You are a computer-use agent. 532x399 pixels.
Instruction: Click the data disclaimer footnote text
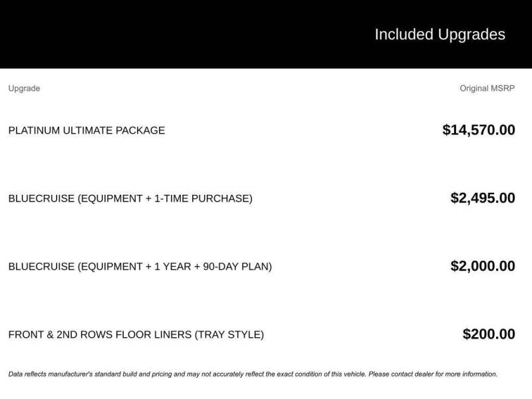pyautogui.click(x=253, y=374)
